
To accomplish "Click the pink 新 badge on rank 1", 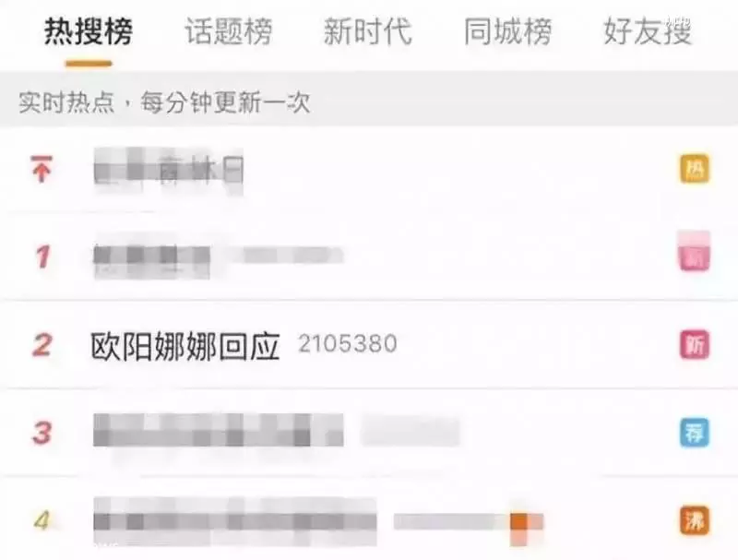I will (695, 256).
